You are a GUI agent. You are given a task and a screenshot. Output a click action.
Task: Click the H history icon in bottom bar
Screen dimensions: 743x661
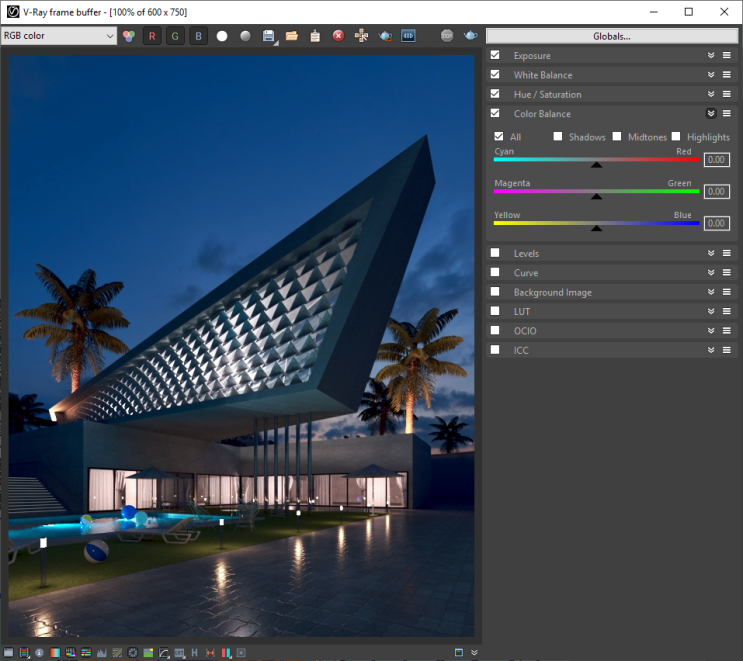194,653
